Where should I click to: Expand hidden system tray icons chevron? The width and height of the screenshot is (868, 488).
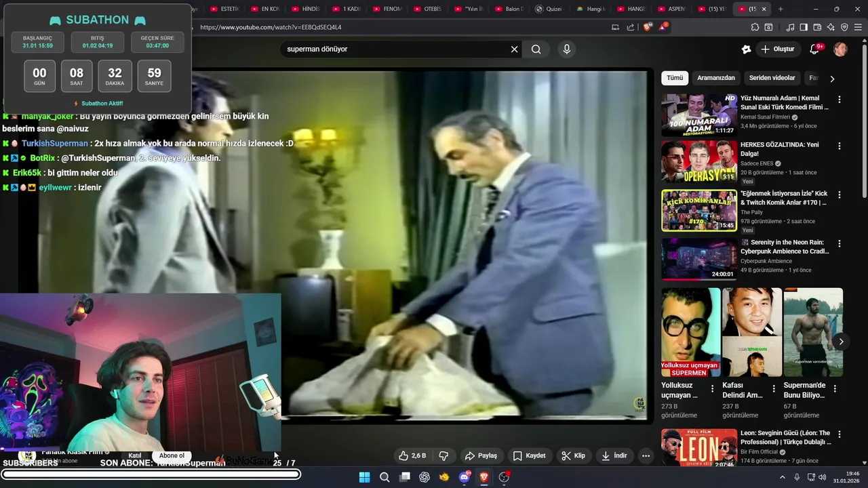click(x=782, y=477)
